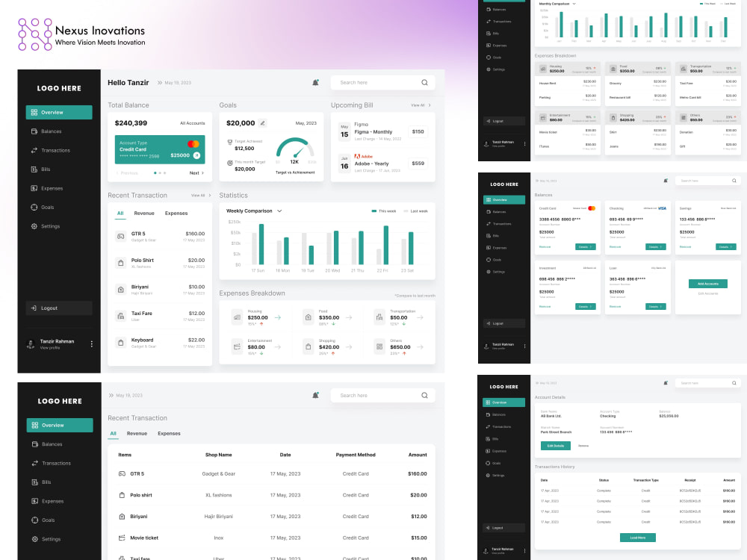The image size is (747, 560).
Task: Switch to the Expenses tab in the transactions screen
Action: pos(169,434)
